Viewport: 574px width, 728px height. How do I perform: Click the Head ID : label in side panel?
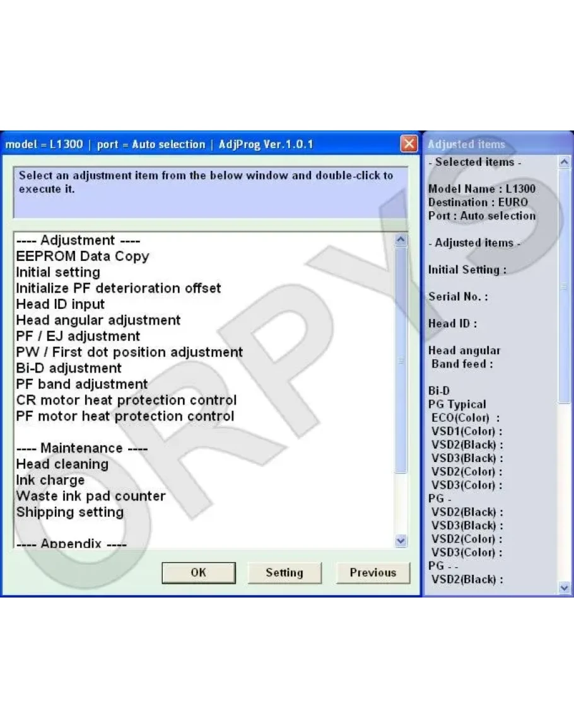[x=453, y=323]
